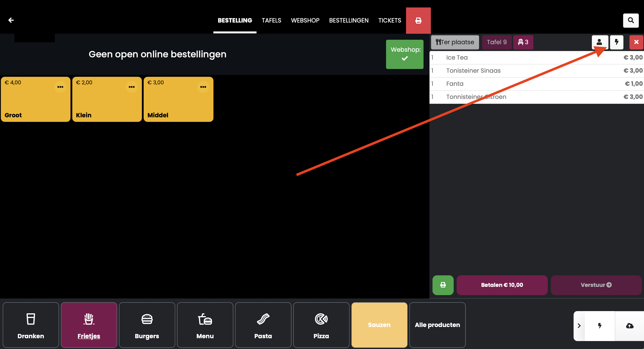Expand the bottom-right chevron panel
The height and width of the screenshot is (349, 644).
579,325
